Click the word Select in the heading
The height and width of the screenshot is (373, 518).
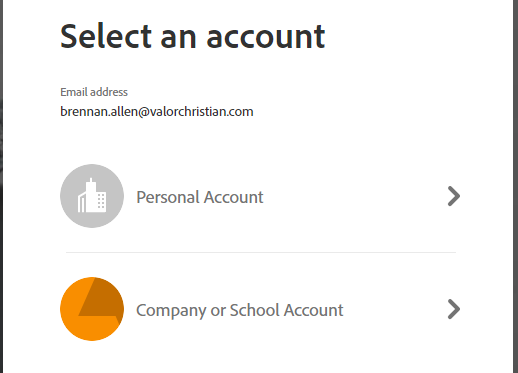[106, 37]
